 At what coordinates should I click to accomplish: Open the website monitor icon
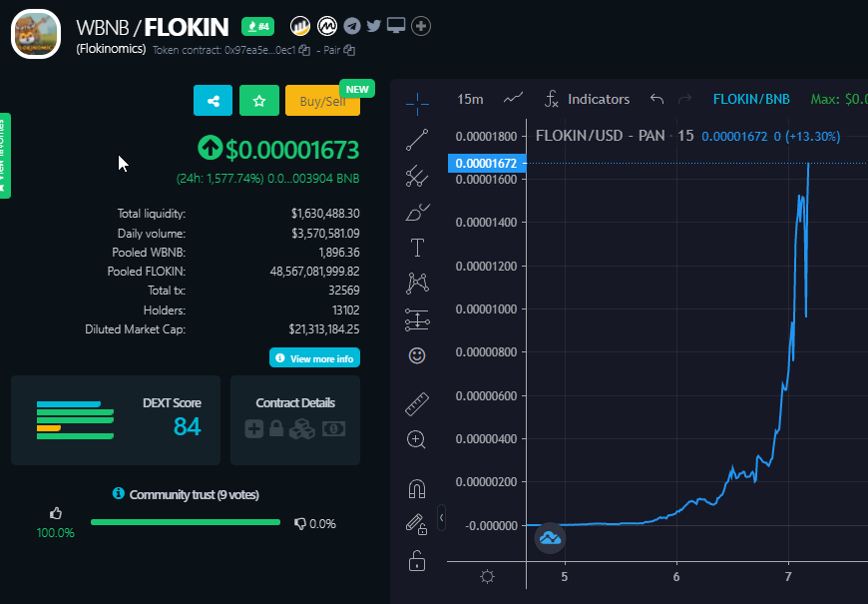[x=396, y=26]
